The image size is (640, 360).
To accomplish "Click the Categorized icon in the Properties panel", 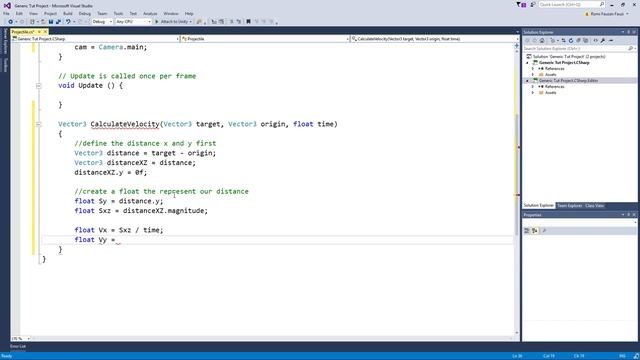I will [527, 231].
